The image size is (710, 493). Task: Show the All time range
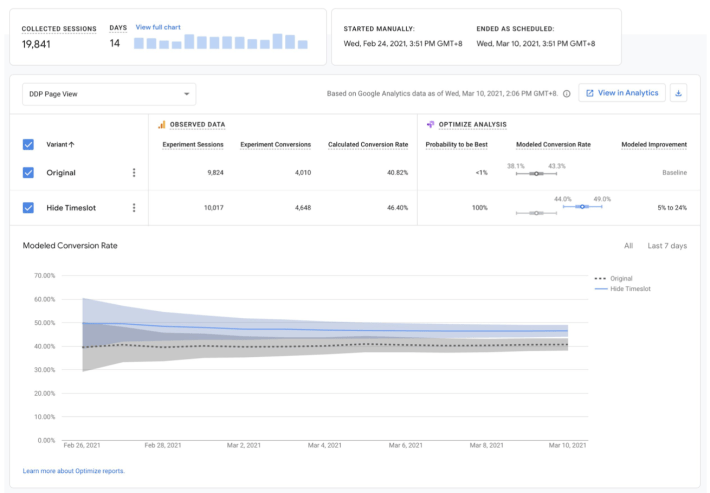click(x=628, y=245)
